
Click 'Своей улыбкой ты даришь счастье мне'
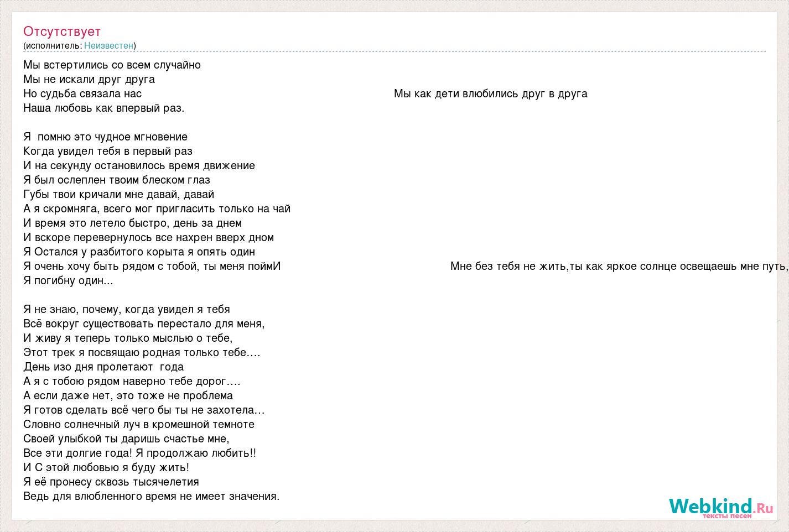coord(127,439)
